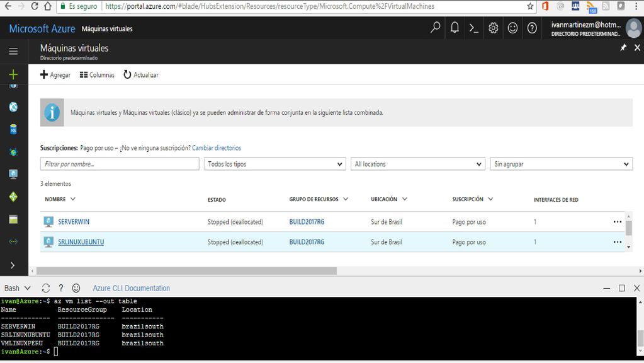This screenshot has width=644, height=363.
Task: Open the SERVERWIN virtual machine link
Action: 74,222
